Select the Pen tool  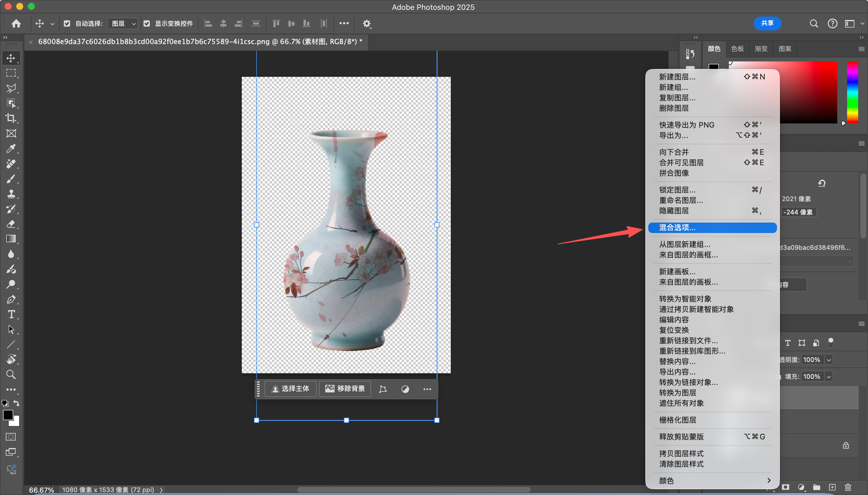(x=11, y=299)
